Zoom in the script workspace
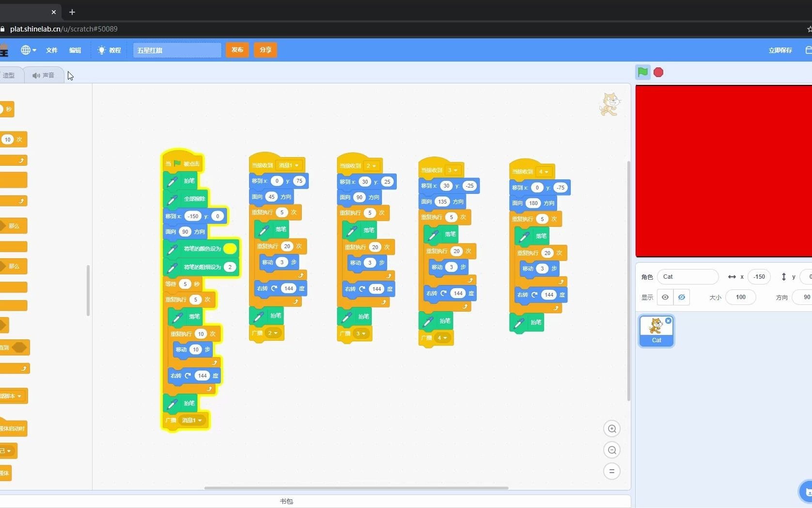The width and height of the screenshot is (812, 508). (x=612, y=429)
